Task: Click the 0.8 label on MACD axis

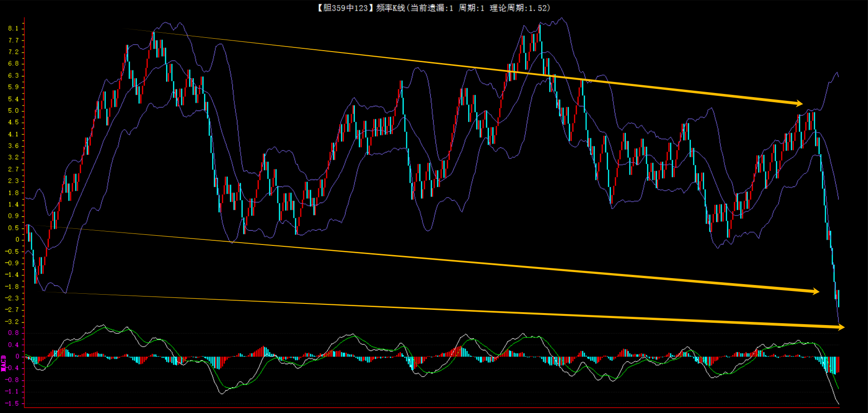Action: pos(13,333)
